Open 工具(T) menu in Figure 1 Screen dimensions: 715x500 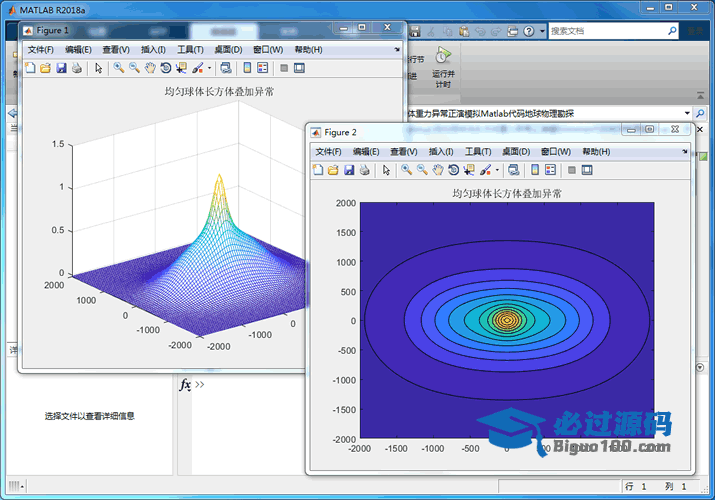click(190, 50)
